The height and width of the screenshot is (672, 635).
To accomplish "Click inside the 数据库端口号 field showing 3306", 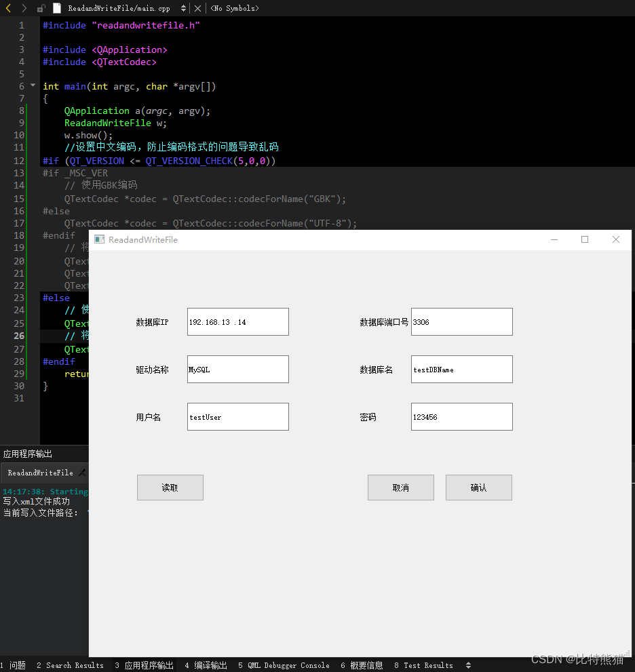I will click(461, 321).
